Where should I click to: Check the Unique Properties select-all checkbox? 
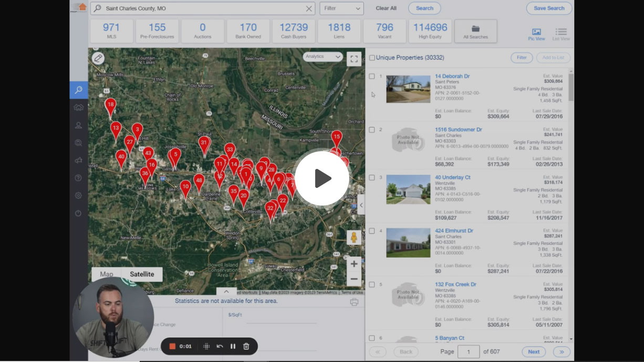pyautogui.click(x=372, y=58)
